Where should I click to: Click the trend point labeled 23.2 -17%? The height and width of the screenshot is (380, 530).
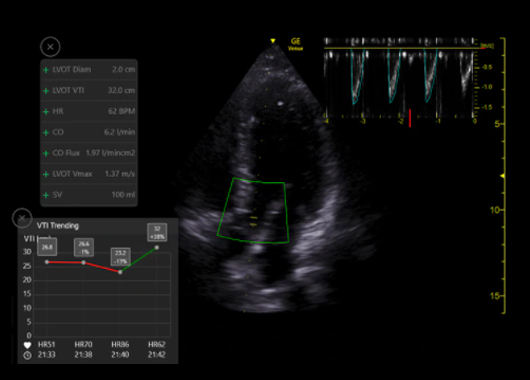point(120,272)
